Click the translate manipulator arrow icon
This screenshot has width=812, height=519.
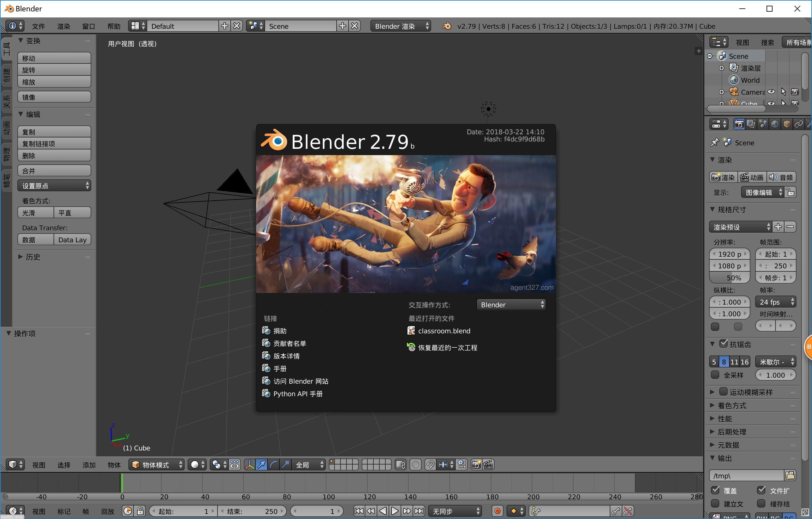coord(261,465)
